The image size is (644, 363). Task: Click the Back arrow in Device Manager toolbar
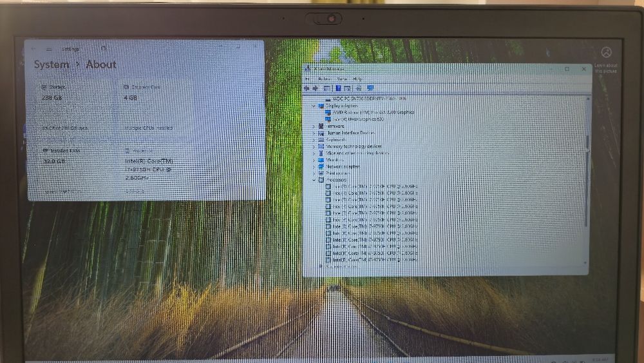tap(307, 88)
